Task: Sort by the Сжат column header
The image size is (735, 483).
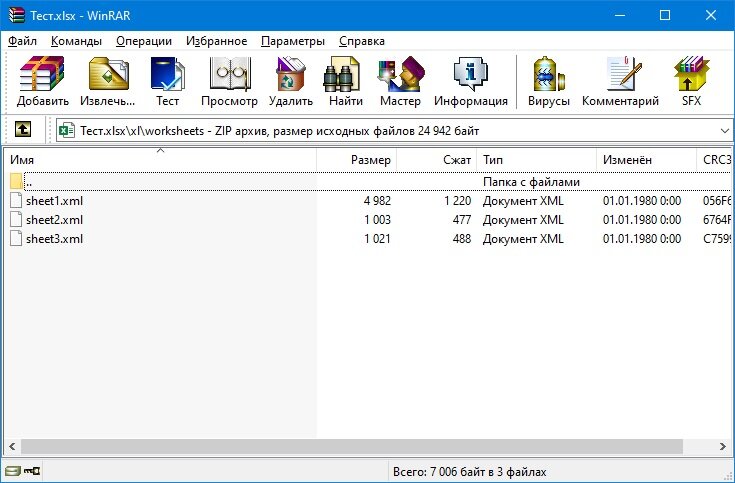Action: 437,160
